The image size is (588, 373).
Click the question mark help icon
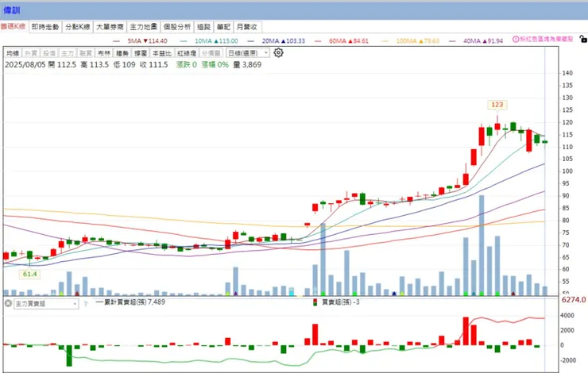(86, 304)
